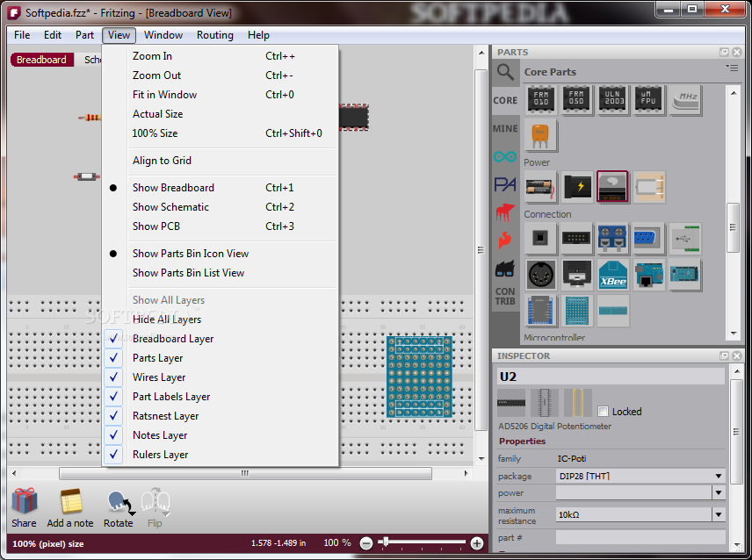752x560 pixels.
Task: Select the pin header connection part
Action: coord(576,238)
